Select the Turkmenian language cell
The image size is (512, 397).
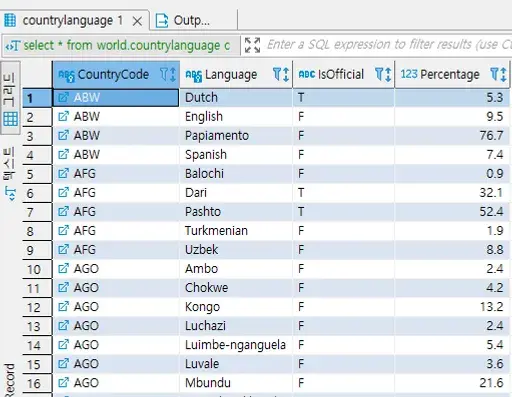pyautogui.click(x=236, y=230)
